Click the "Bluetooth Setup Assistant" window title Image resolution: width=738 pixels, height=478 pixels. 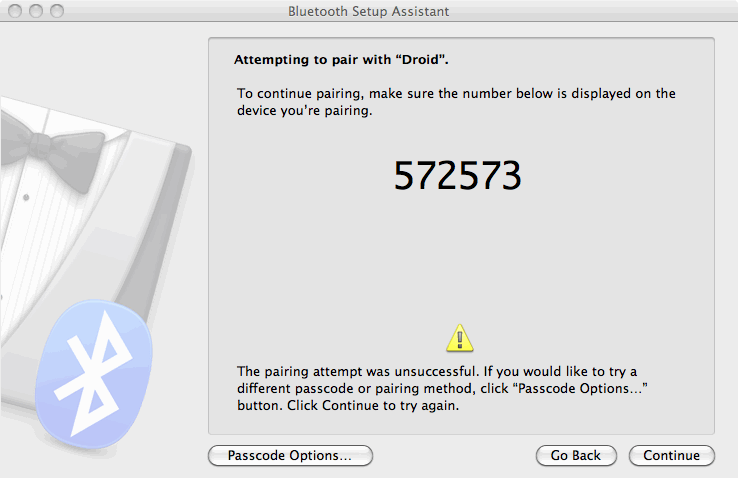368,11
